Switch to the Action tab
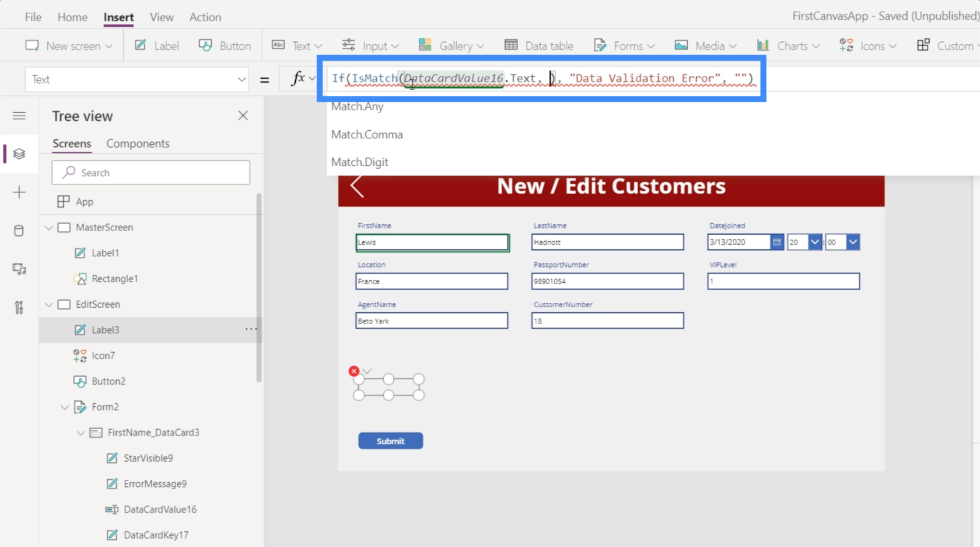The width and height of the screenshot is (980, 547). (205, 17)
